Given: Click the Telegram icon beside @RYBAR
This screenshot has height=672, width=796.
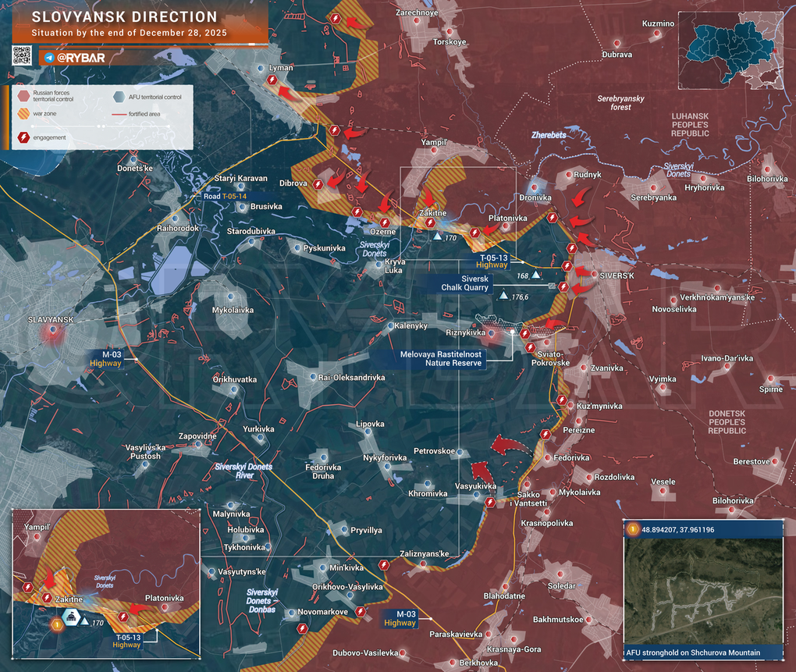Looking at the screenshot, I should 49,58.
